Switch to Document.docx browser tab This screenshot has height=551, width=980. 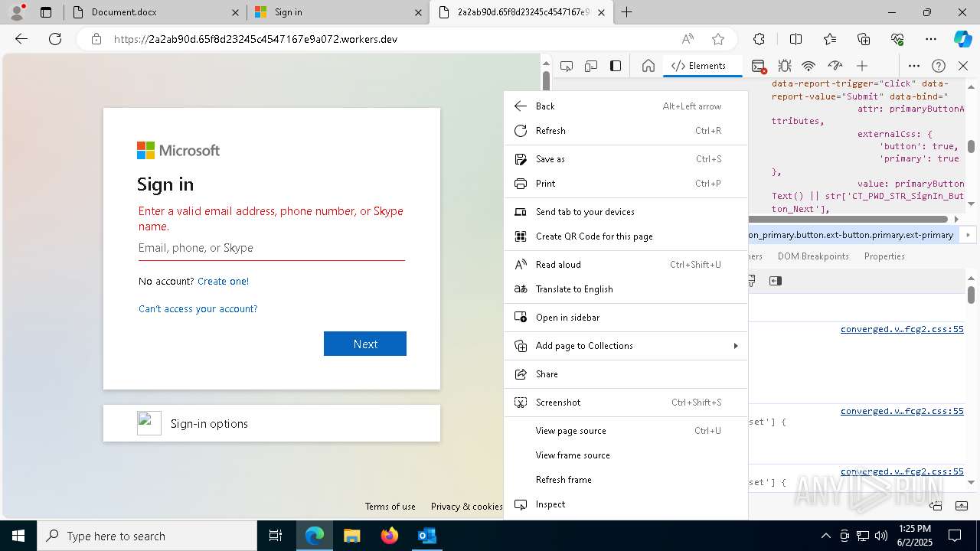pyautogui.click(x=154, y=12)
